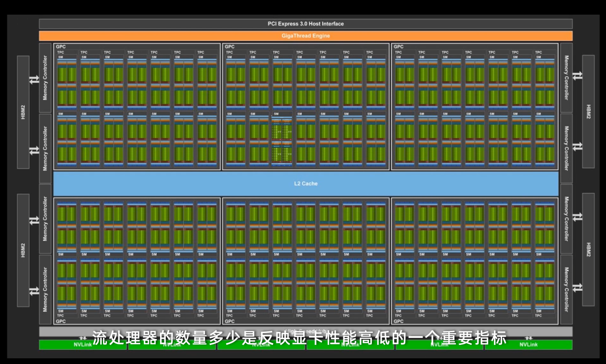Screen dimensions: 606x364
Task: Click the topmost right-side Memory Controller block
Action: click(566, 78)
